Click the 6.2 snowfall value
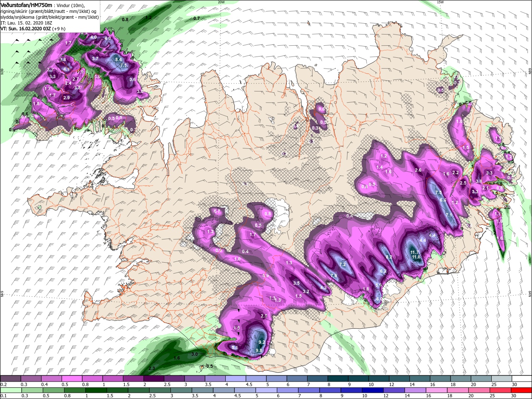Viewport: 532px width, 399px height. pyautogui.click(x=384, y=271)
